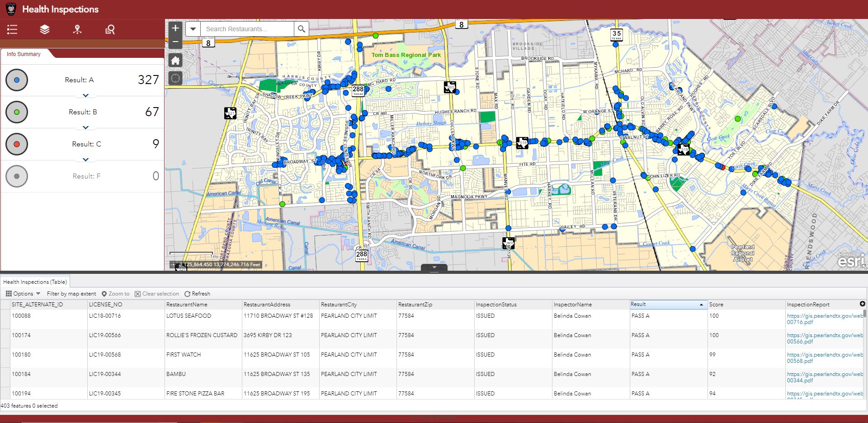Select the Health Inspections (Table) tab
Image resolution: width=868 pixels, height=423 pixels.
pyautogui.click(x=35, y=282)
